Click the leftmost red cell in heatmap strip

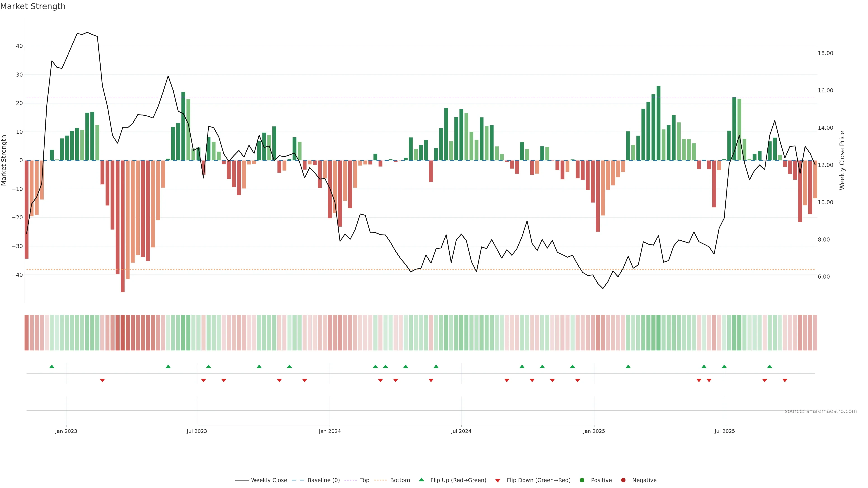tap(27, 333)
